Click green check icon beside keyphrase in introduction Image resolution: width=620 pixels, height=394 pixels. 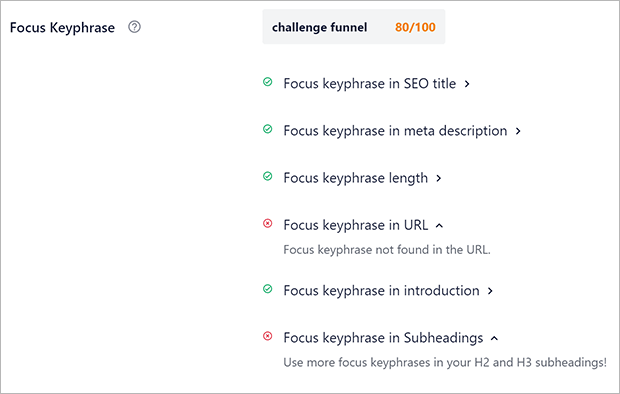tap(268, 289)
